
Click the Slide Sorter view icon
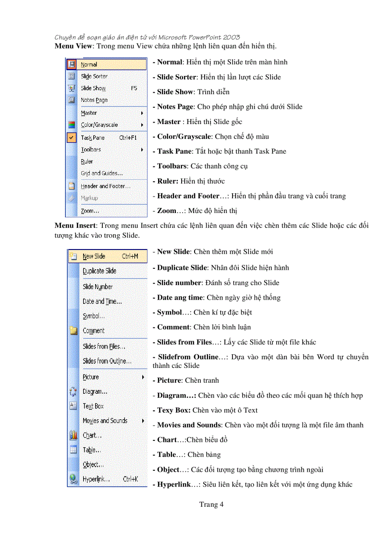[71, 76]
